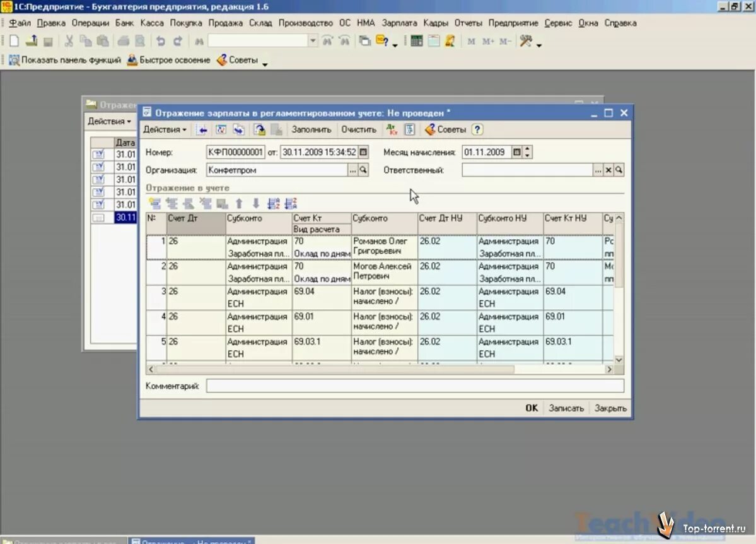Open the Операции menu
The height and width of the screenshot is (544, 756).
click(x=90, y=23)
